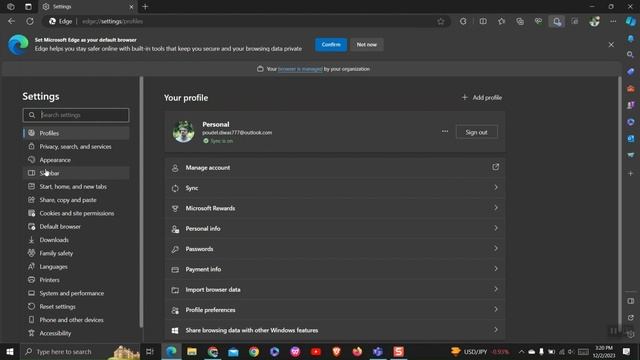Expand the Passwords row
The image size is (640, 360).
click(335, 249)
